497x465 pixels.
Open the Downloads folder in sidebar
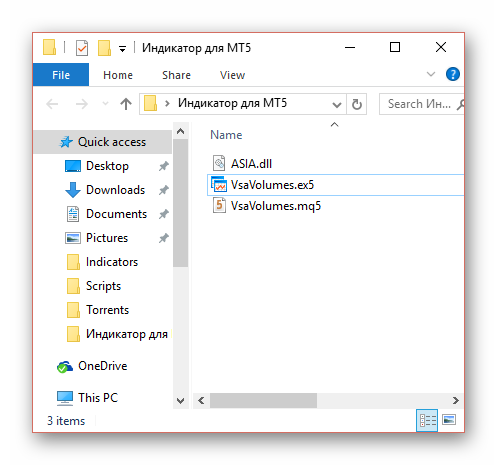coord(115,190)
